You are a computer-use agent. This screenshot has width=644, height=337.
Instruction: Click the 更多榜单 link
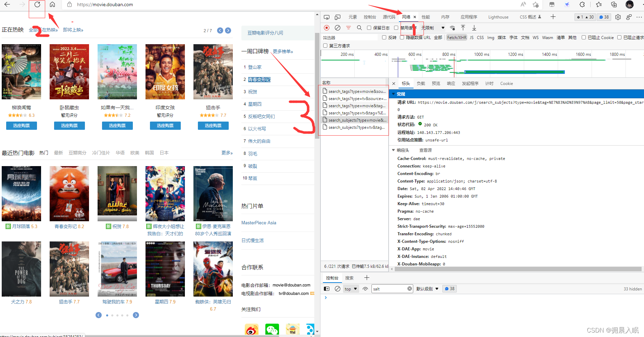pyautogui.click(x=283, y=51)
